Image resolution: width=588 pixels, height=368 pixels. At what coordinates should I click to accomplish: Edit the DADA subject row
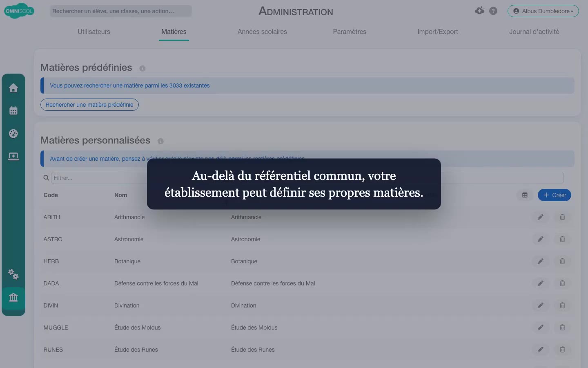point(541,283)
